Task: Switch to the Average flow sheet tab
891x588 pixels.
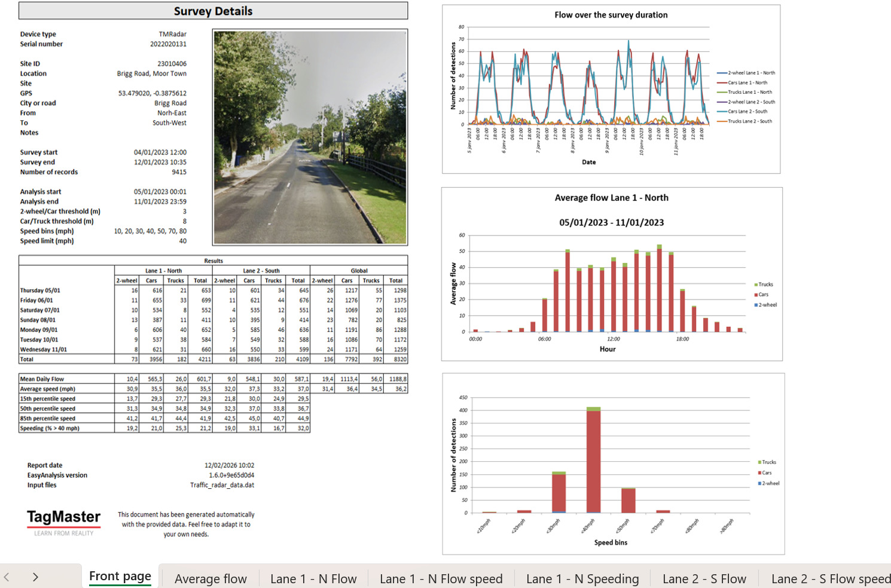Action: point(210,578)
